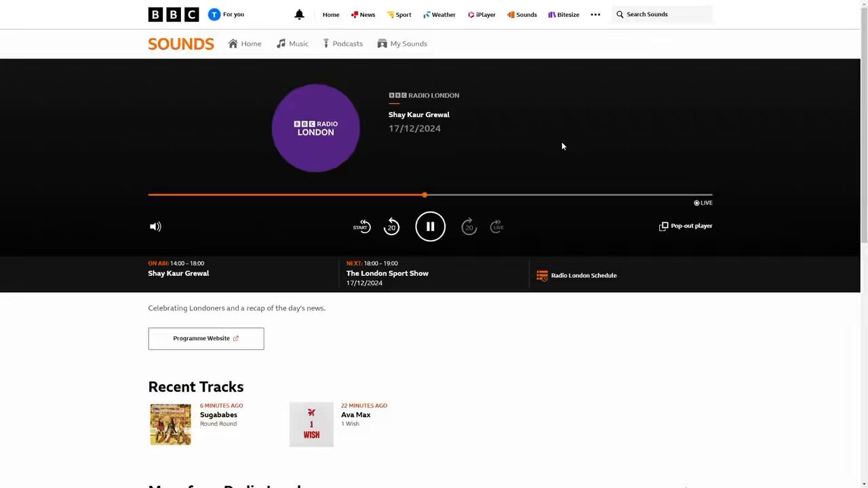
Task: Open the Podcasts tab
Action: click(x=342, y=43)
